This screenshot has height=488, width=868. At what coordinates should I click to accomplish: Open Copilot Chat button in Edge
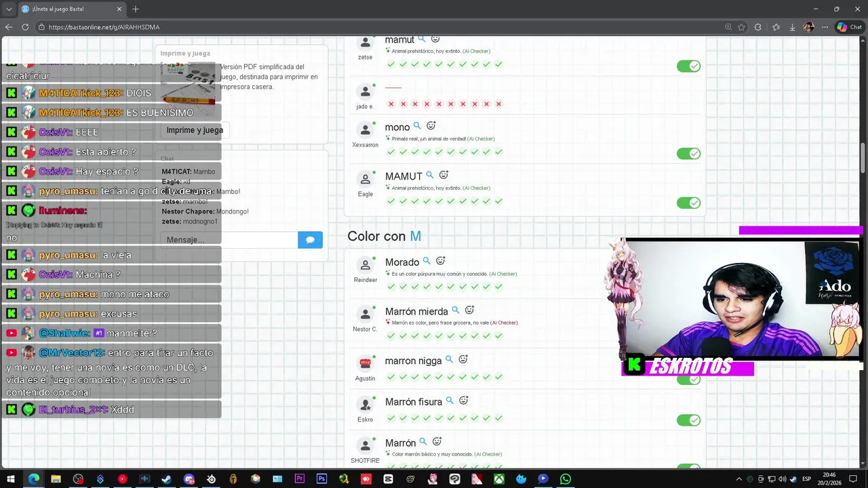click(850, 27)
